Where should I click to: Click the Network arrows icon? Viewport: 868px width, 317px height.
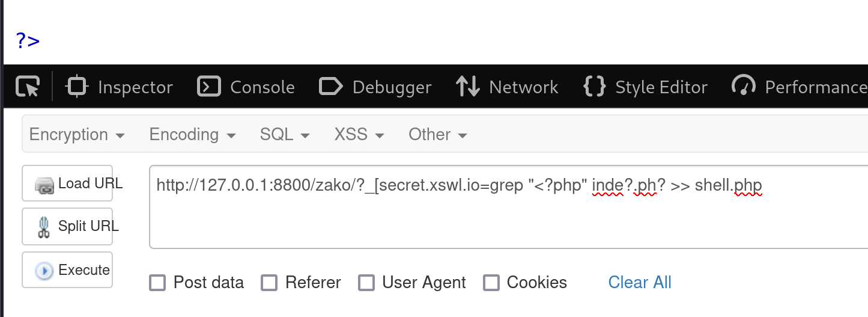coord(467,87)
